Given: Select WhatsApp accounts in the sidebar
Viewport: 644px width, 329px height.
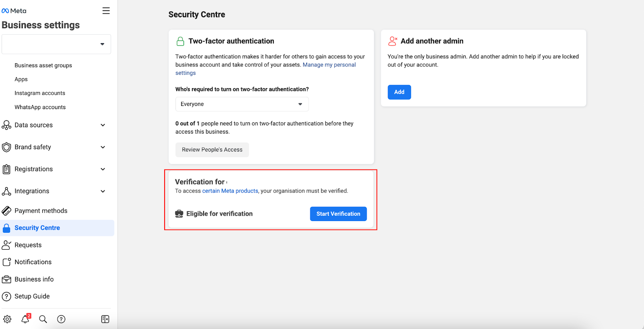Looking at the screenshot, I should click(40, 107).
